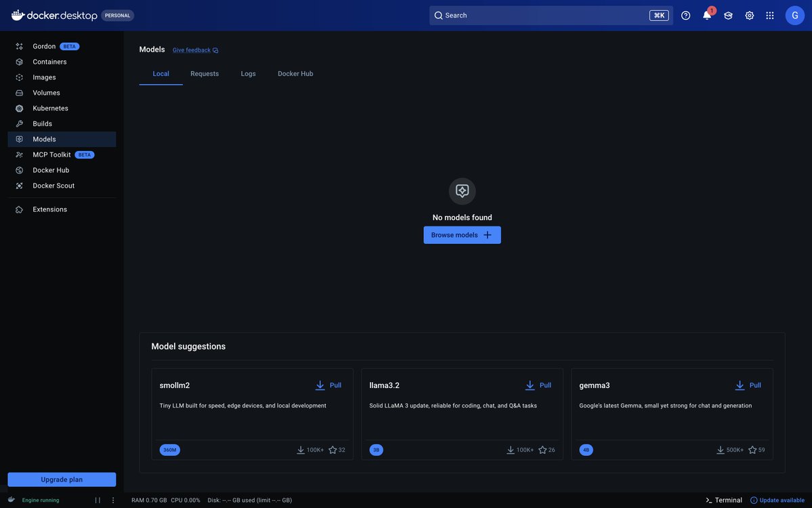
Task: Click Browse models button
Action: coord(462,235)
